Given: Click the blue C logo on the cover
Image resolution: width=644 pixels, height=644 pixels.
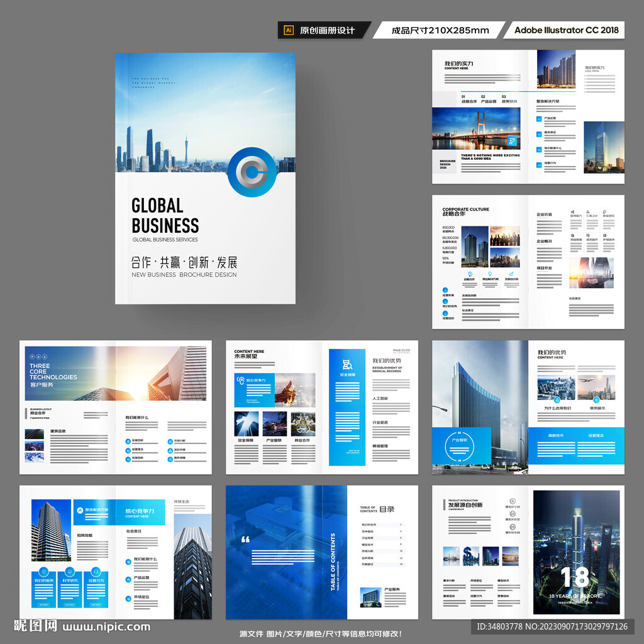Looking at the screenshot, I should tap(252, 172).
